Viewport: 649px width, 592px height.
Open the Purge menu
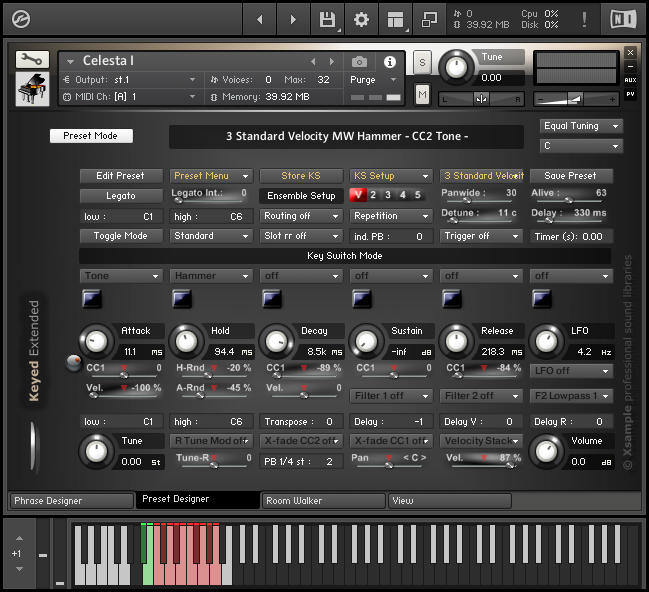374,80
